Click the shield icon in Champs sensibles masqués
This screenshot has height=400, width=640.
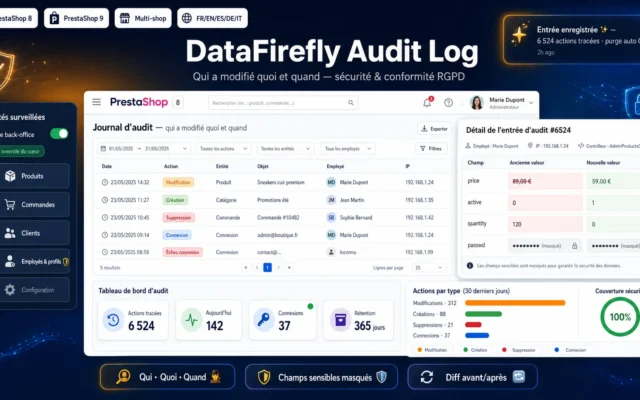(264, 377)
